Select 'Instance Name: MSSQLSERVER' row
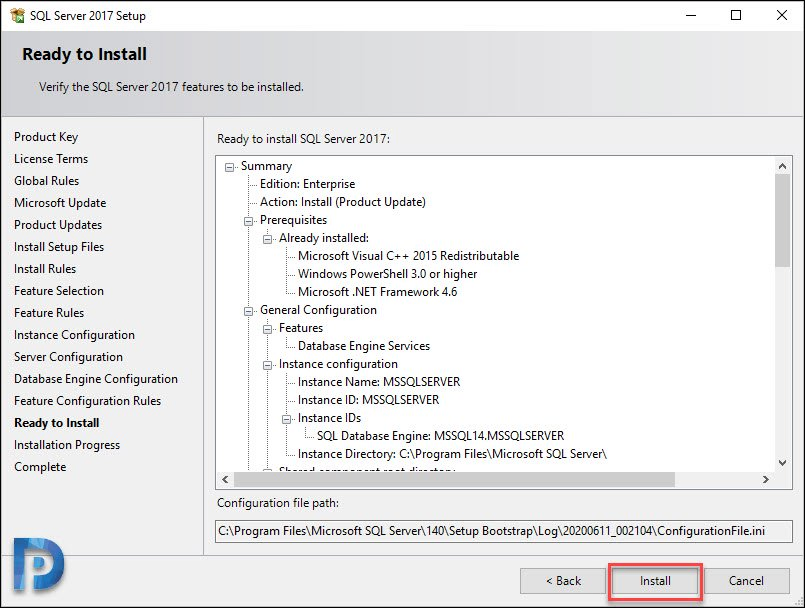This screenshot has height=608, width=805. [379, 382]
